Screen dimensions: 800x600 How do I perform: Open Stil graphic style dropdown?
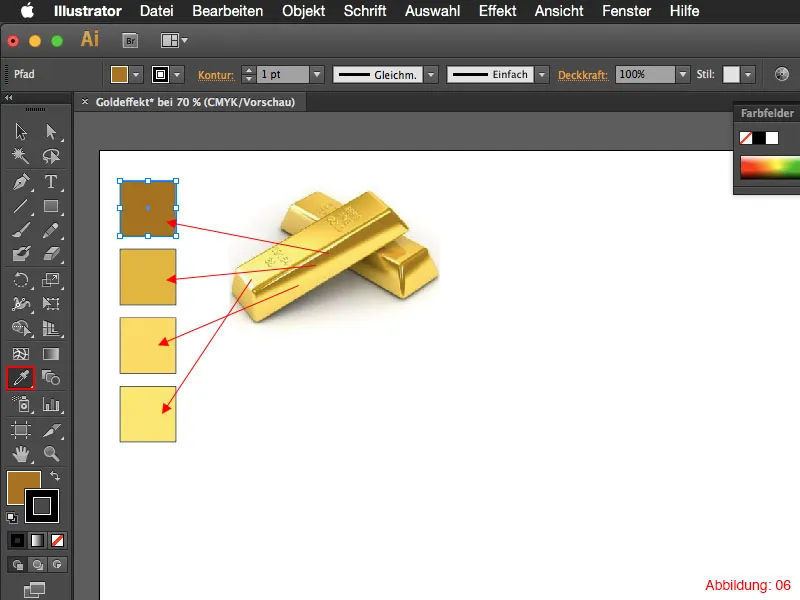[x=748, y=75]
